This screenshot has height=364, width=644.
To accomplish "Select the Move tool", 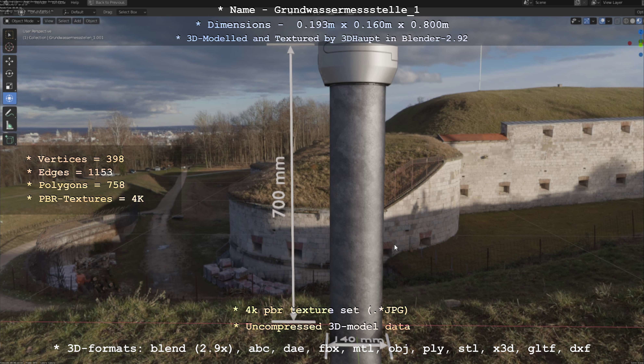I will [9, 61].
